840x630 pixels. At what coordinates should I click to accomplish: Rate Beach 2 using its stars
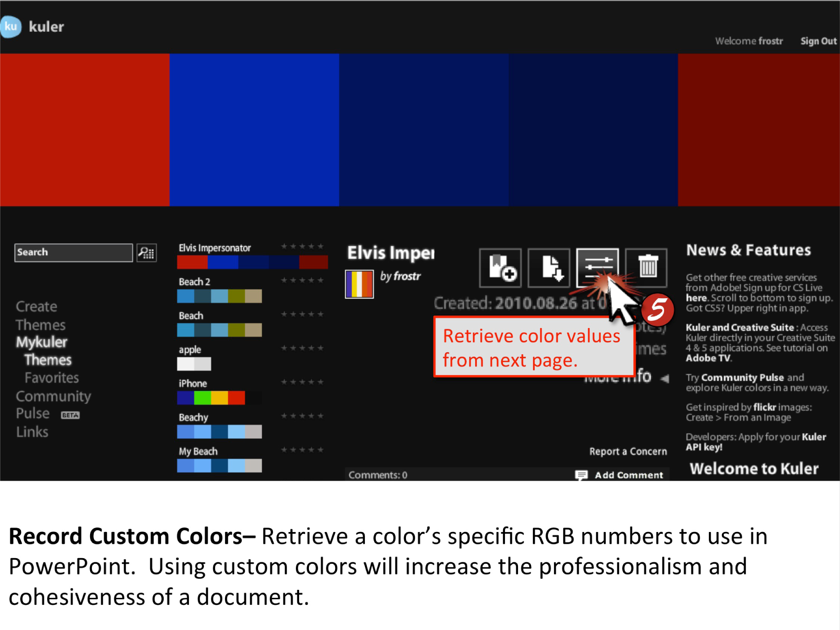coord(302,280)
